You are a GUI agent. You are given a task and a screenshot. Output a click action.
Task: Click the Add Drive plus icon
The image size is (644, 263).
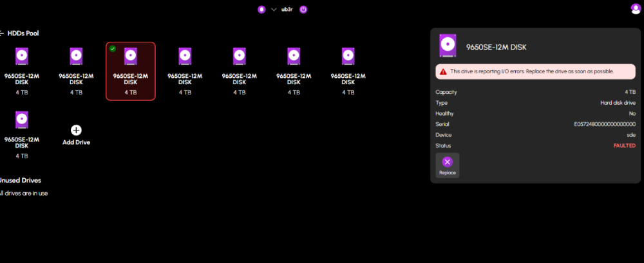[x=76, y=130]
